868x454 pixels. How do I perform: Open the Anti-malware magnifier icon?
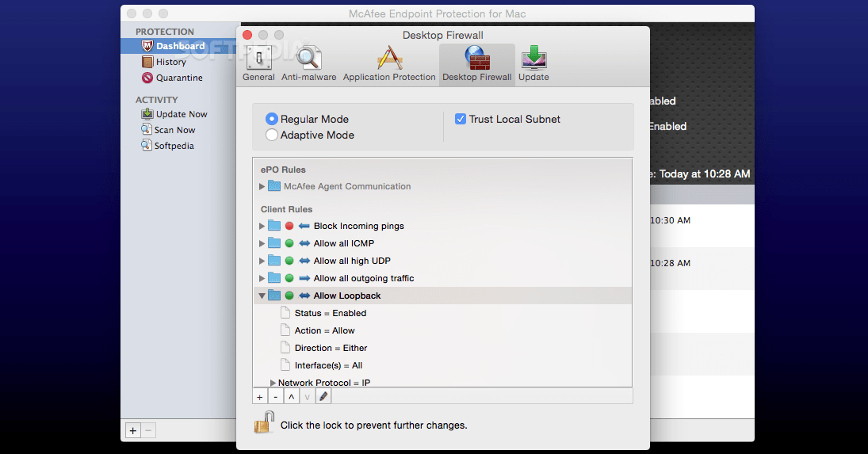[x=308, y=58]
